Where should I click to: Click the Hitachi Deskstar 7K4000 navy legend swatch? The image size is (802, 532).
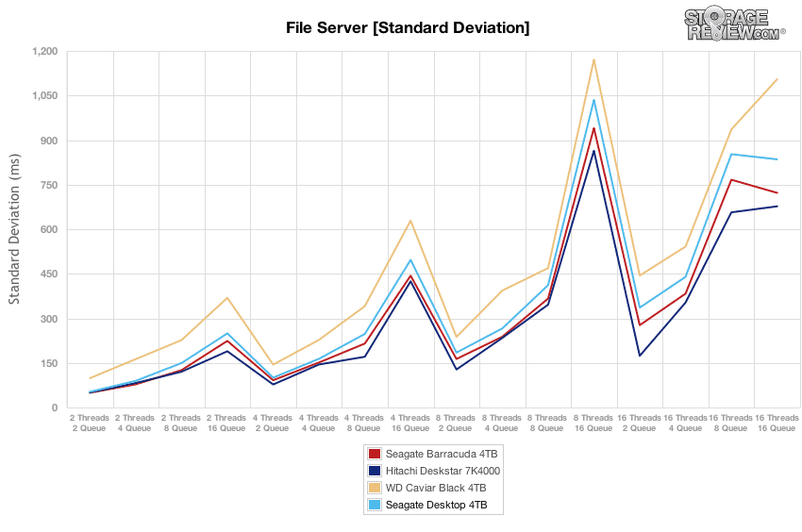pyautogui.click(x=375, y=471)
